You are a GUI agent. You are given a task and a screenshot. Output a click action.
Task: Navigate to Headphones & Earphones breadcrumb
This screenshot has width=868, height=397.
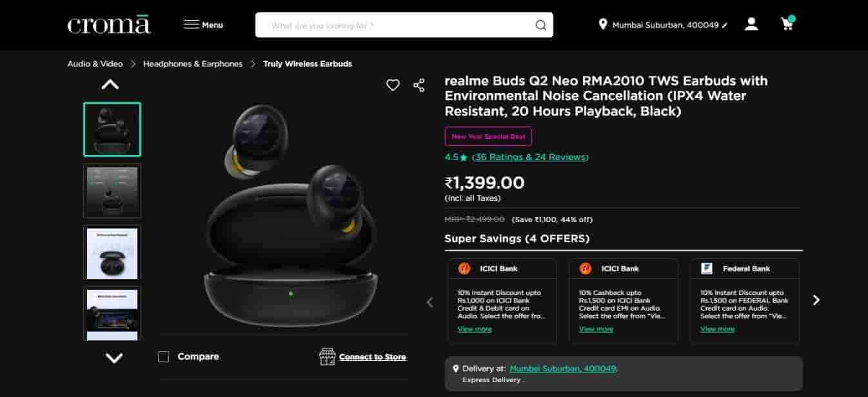pos(192,63)
